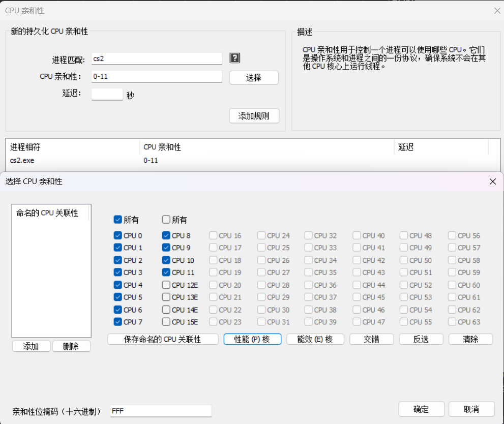Select the cs2.exe rule row

253,160
